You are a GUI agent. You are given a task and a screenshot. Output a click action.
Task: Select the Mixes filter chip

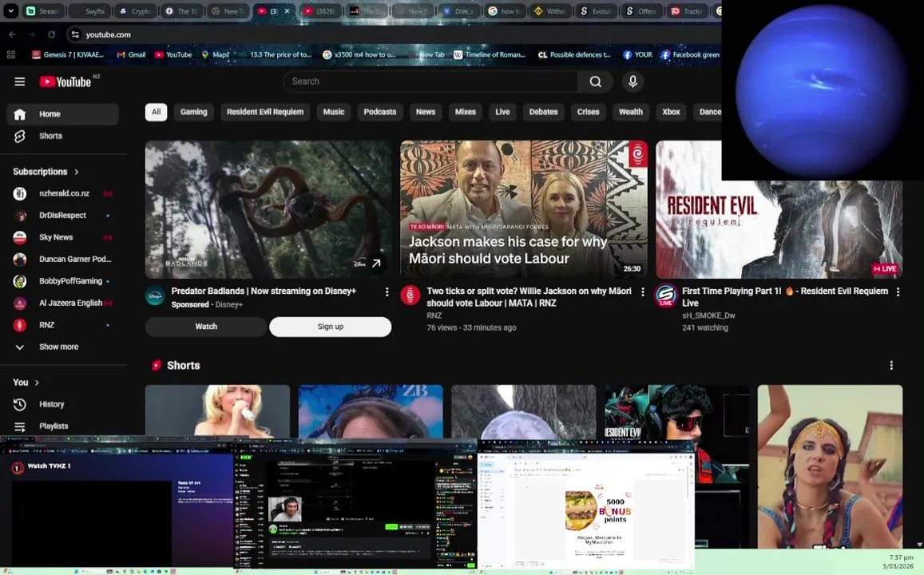click(x=466, y=112)
